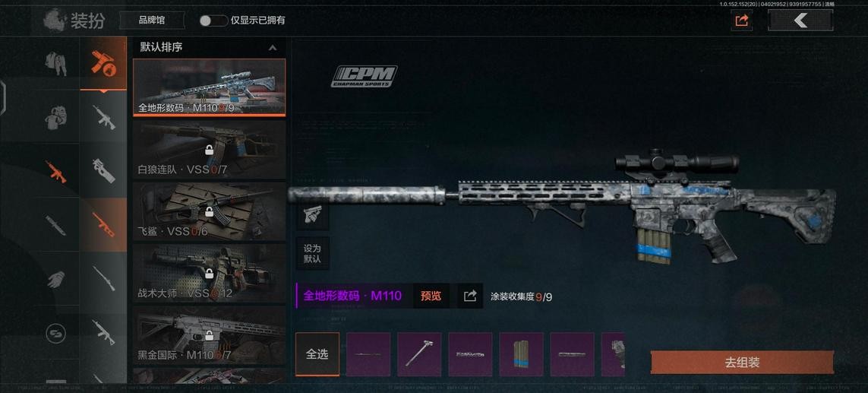Screen dimensions: 868x393
Task: Open the backpack category icon
Action: click(x=56, y=117)
